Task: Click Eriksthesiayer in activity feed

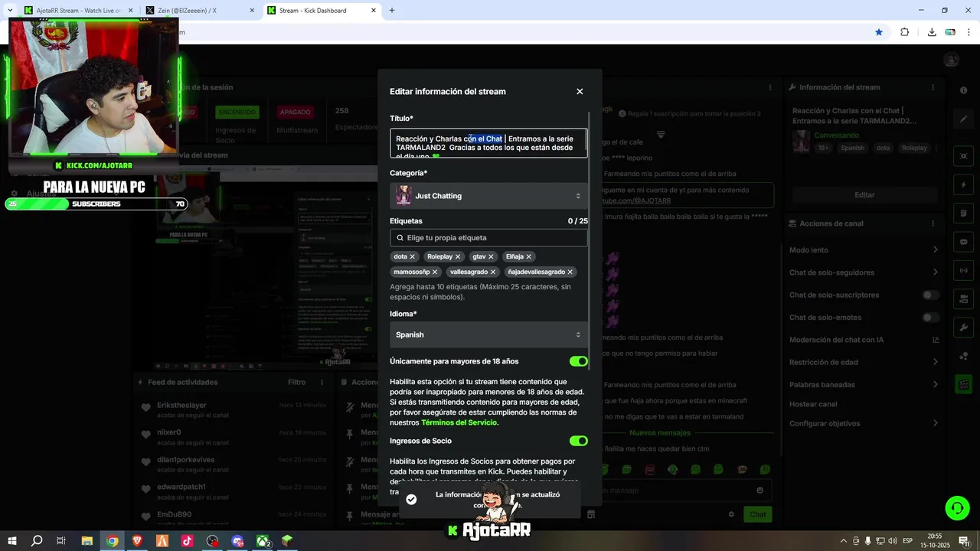Action: (x=181, y=405)
